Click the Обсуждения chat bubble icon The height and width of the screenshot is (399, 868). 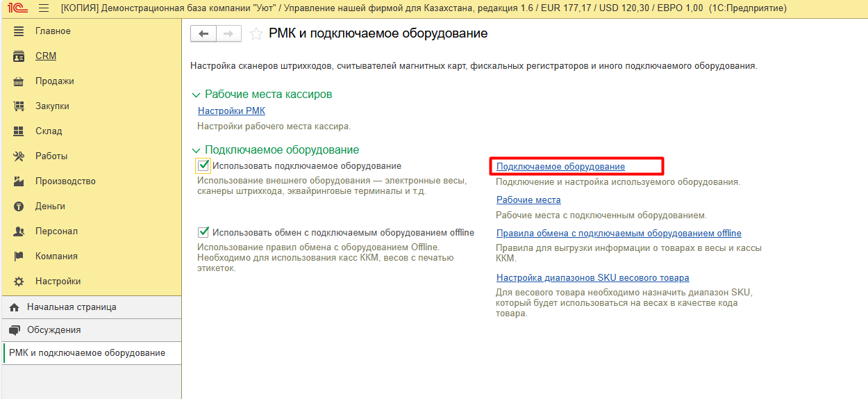pos(14,330)
